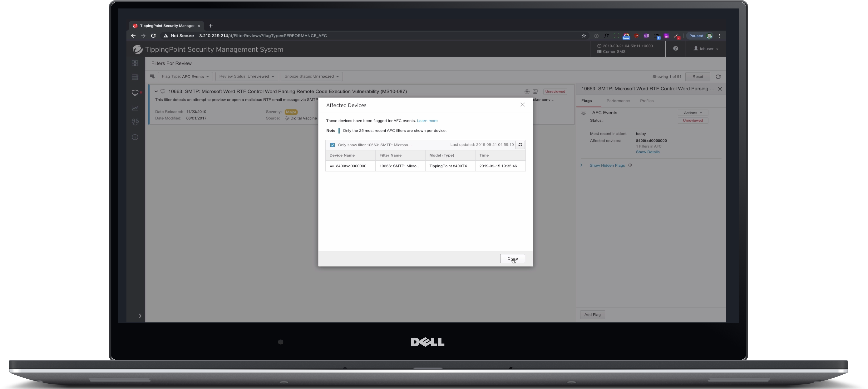The height and width of the screenshot is (389, 868).
Task: Click the Add Flag button
Action: coord(592,314)
